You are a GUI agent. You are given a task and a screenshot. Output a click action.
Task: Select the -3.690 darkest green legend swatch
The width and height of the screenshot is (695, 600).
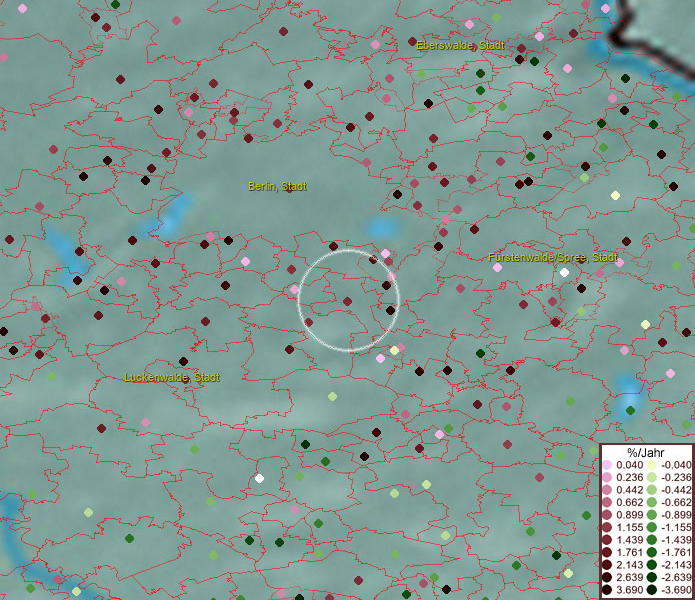click(x=652, y=590)
